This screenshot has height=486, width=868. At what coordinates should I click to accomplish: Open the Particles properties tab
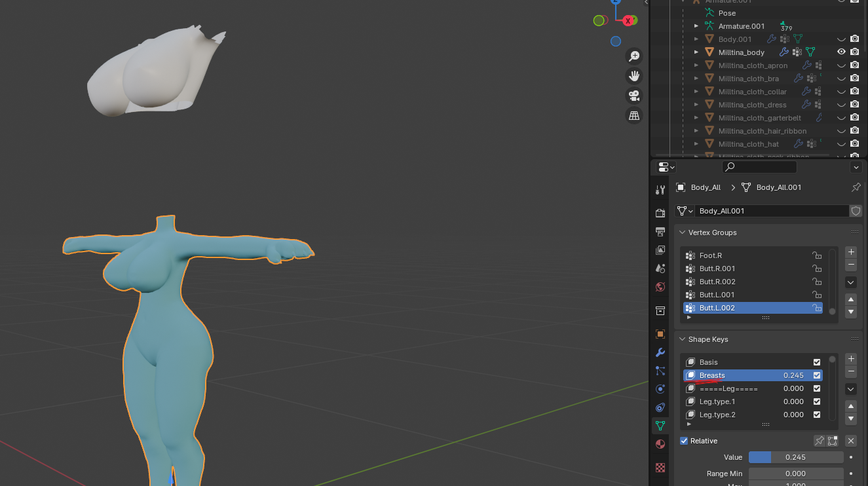(x=660, y=371)
